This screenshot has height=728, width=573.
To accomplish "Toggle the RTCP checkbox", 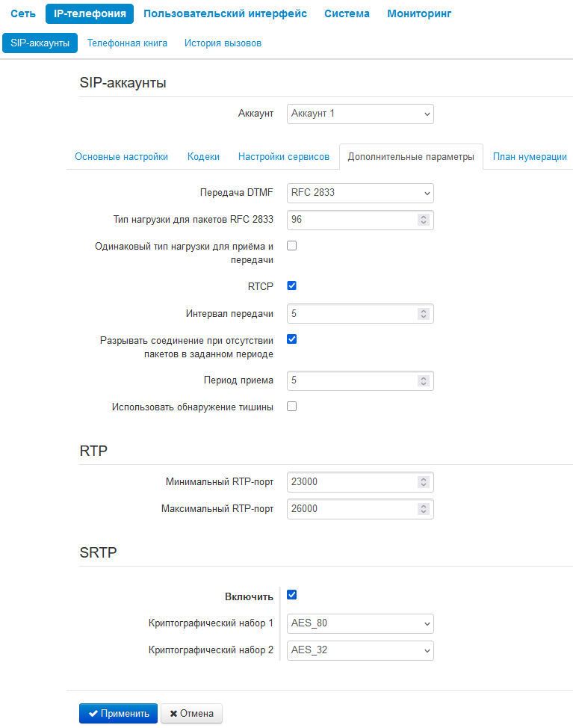I will point(292,286).
